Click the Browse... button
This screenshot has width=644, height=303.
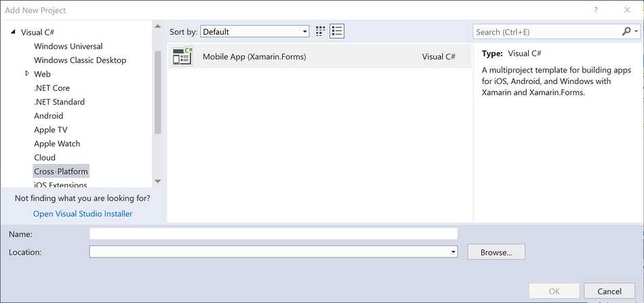click(x=496, y=252)
